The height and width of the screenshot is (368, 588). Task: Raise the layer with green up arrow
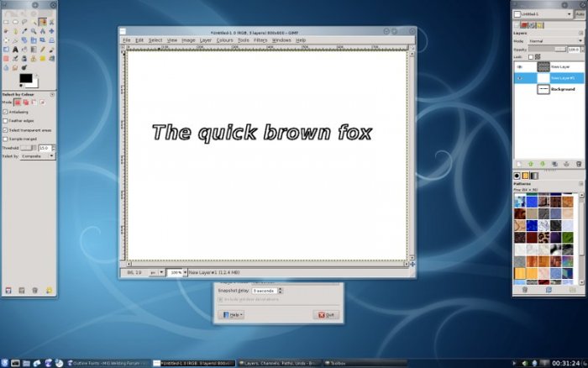tap(531, 164)
